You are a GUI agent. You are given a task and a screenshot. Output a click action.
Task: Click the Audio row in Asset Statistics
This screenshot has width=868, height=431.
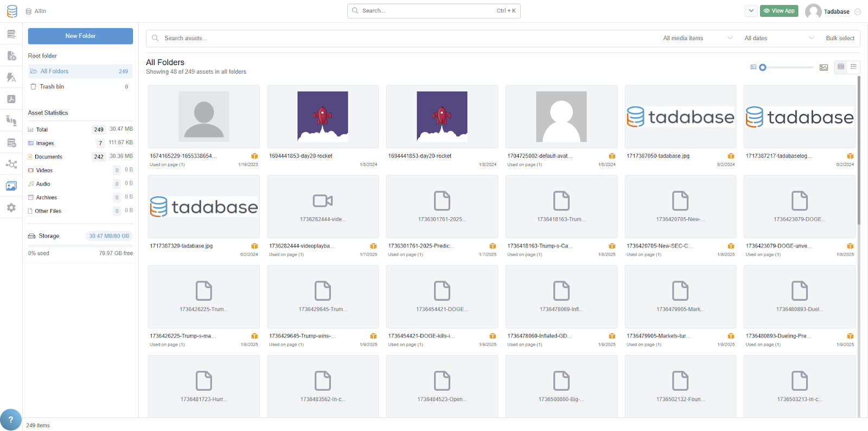pos(80,184)
